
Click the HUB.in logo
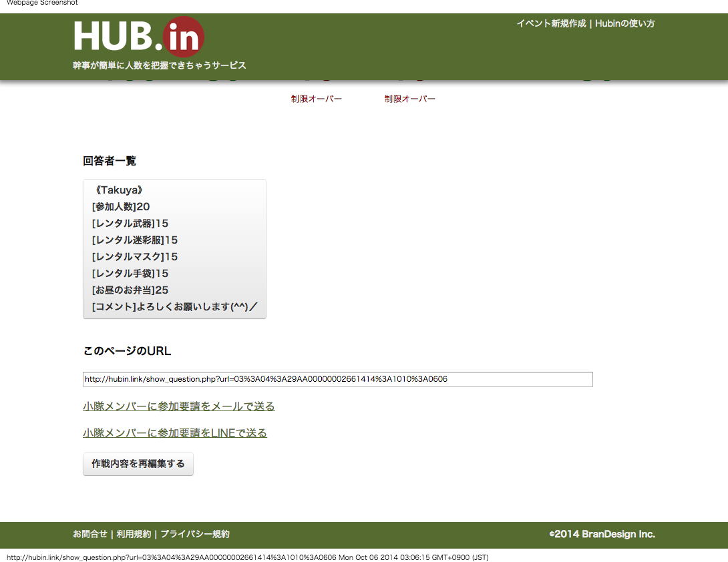138,37
